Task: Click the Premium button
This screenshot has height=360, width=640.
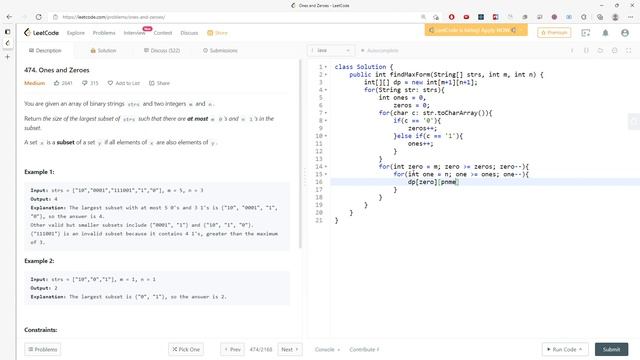Action: coord(554,33)
